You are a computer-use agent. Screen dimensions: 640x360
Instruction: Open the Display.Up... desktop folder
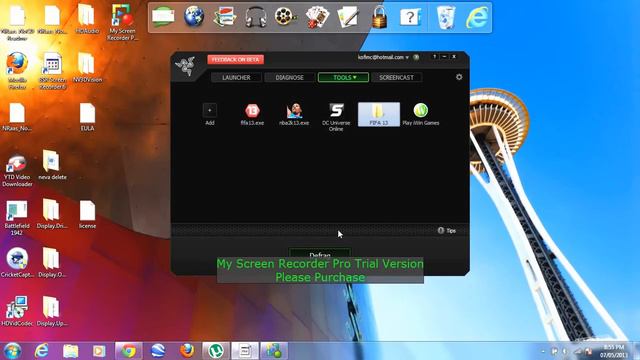point(52,311)
